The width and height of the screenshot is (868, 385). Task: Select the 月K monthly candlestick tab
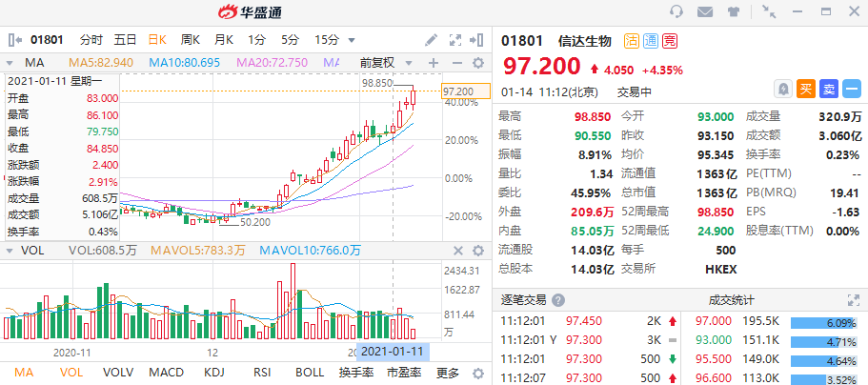pyautogui.click(x=224, y=40)
